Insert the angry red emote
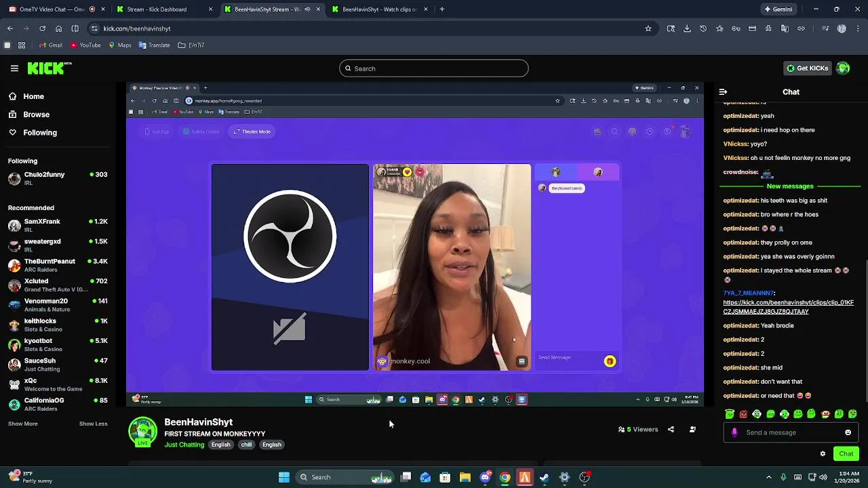Image resolution: width=868 pixels, height=488 pixels. point(743,413)
